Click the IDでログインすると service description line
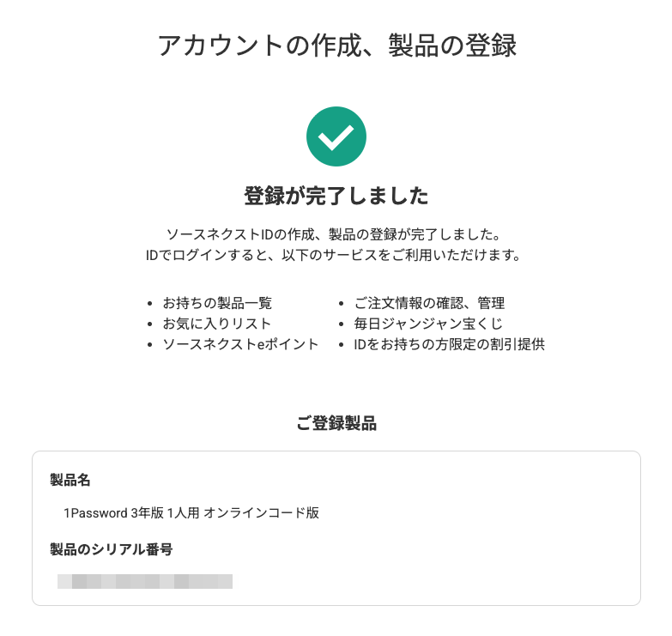Image resolution: width=672 pixels, height=636 pixels. (334, 256)
